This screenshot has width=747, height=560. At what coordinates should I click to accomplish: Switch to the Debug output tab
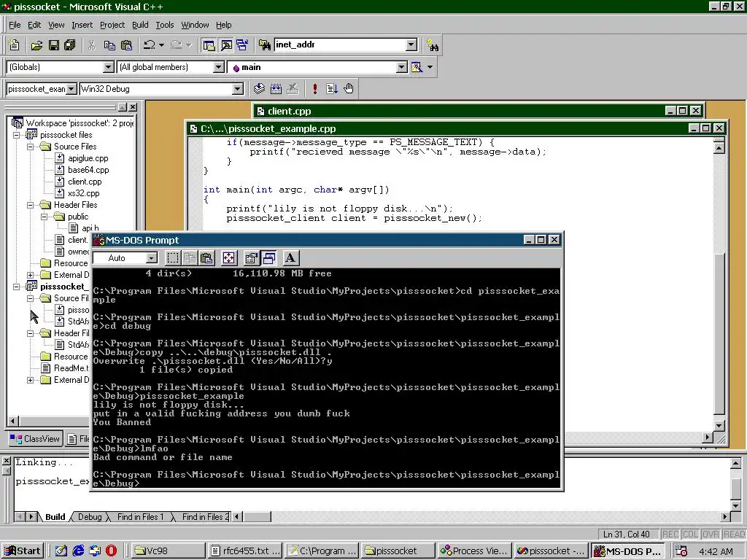tap(90, 517)
